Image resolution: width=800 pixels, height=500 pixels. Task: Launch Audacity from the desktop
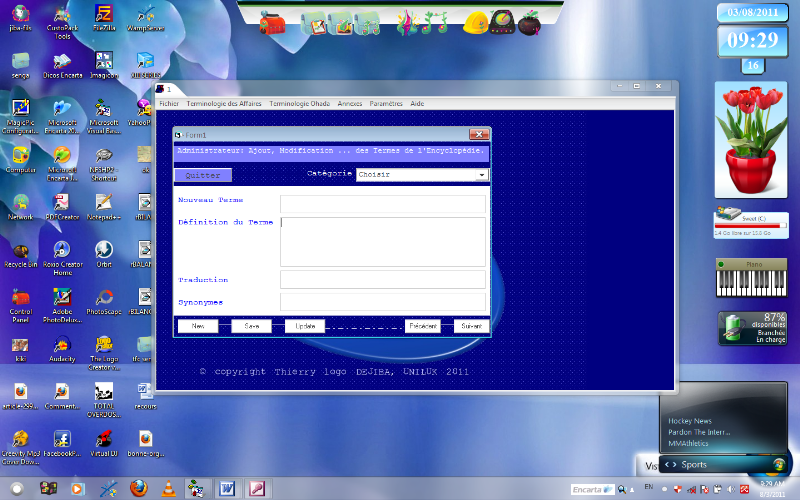pos(62,349)
